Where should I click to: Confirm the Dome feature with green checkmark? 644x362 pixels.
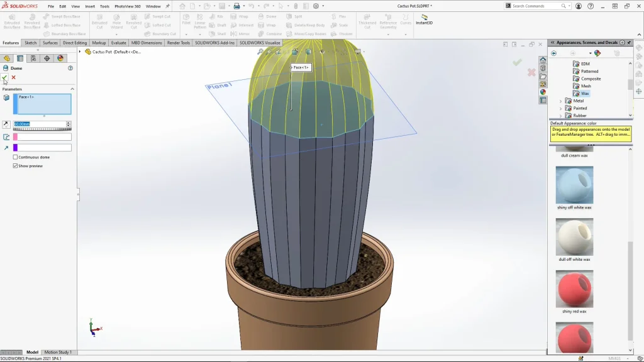[5, 77]
